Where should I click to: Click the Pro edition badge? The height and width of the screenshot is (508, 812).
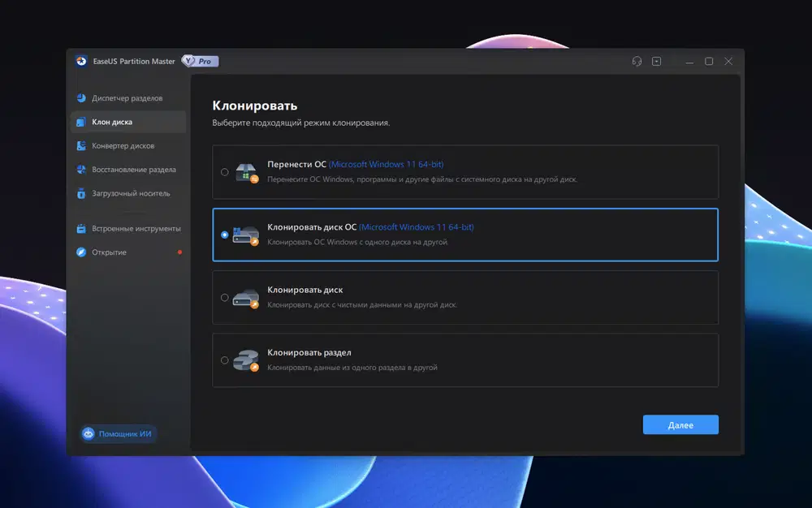click(x=201, y=61)
